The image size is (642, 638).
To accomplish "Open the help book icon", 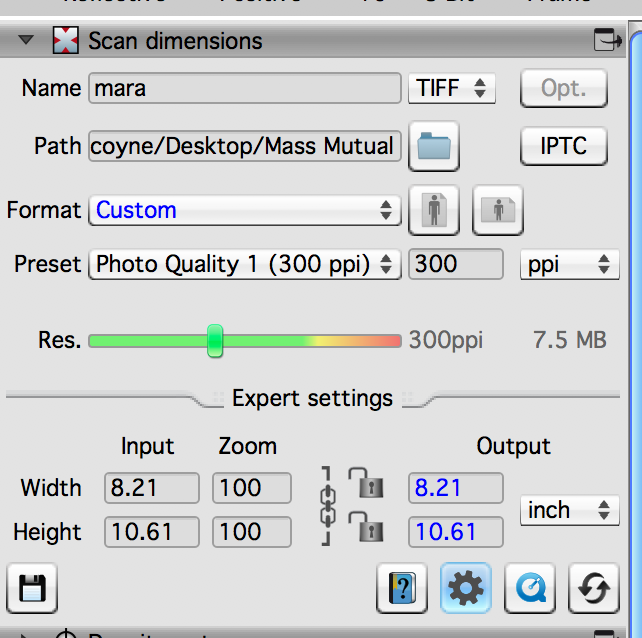I will click(402, 588).
